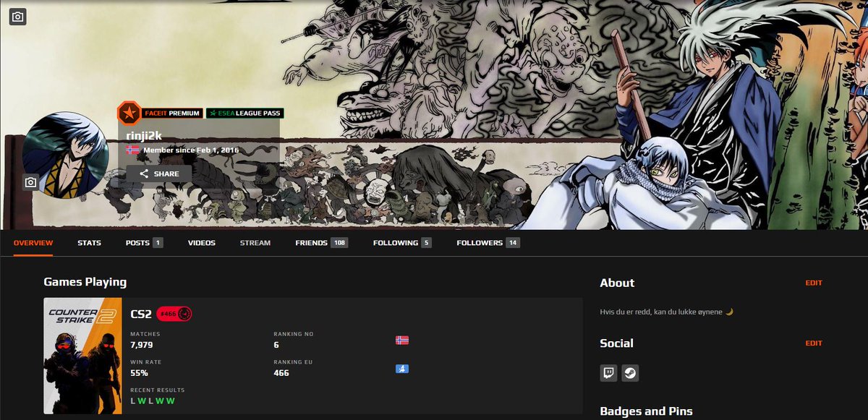Click the Norway flag next to Ranking NO
Viewport: 868px width, 420px height.
pyautogui.click(x=402, y=340)
